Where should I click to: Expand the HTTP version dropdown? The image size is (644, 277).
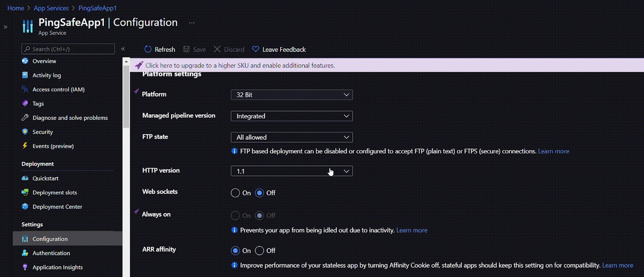click(x=291, y=171)
